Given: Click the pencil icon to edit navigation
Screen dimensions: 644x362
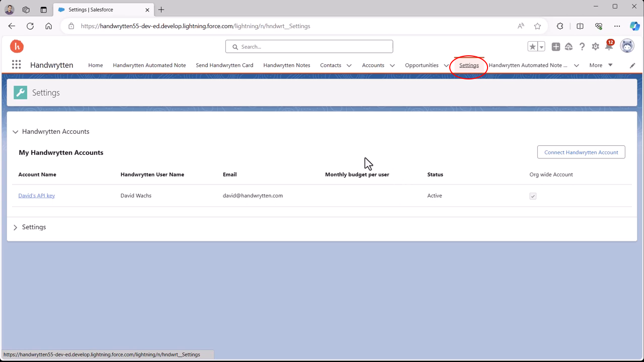Looking at the screenshot, I should click(x=632, y=65).
